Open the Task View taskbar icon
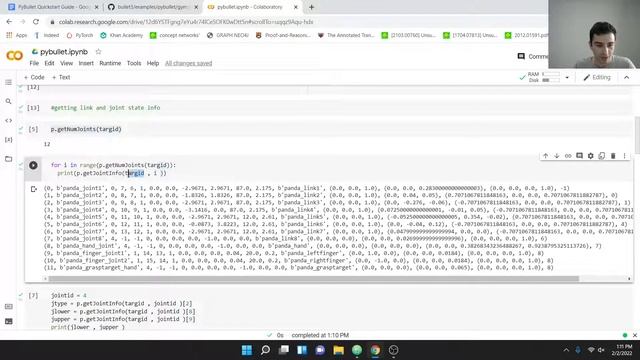 pos(284,350)
